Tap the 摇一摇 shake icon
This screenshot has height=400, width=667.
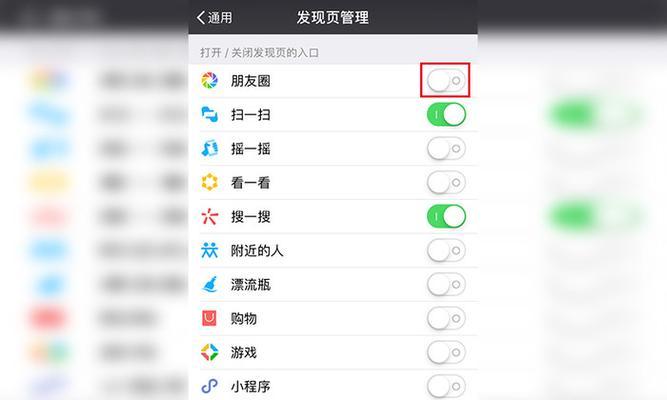pos(209,149)
